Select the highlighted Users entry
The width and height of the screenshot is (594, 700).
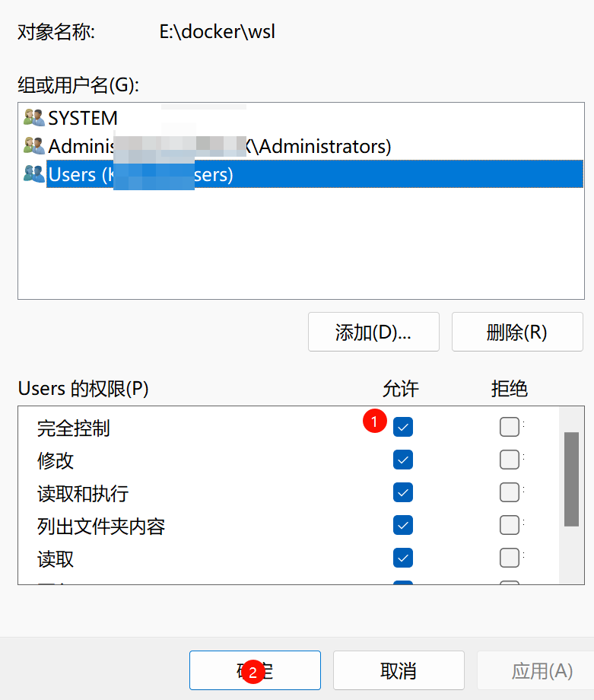click(315, 174)
